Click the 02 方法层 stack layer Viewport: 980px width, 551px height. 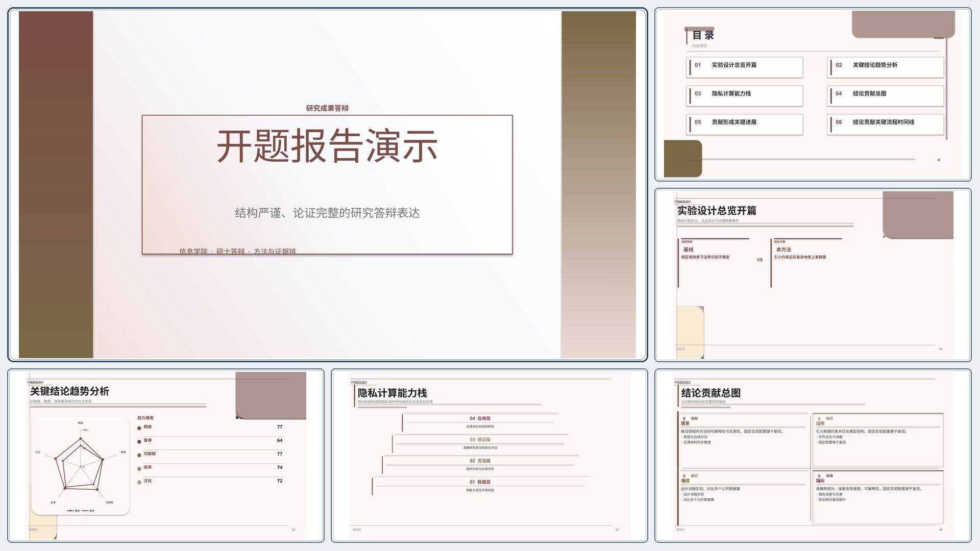[x=480, y=465]
